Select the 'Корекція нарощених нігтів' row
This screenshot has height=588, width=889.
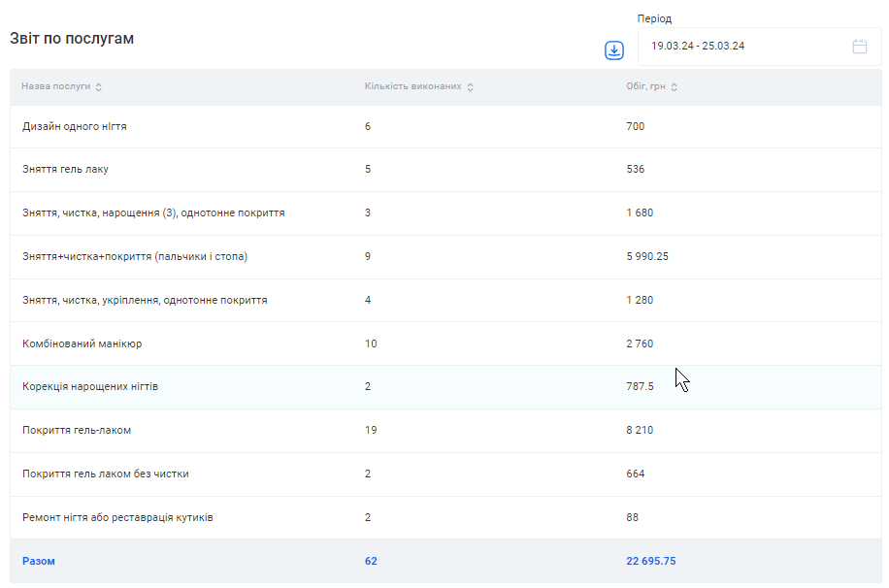pos(90,386)
